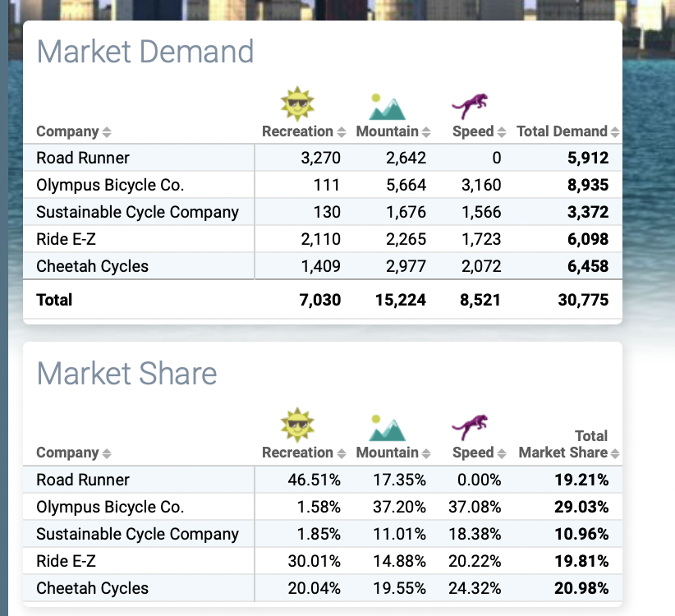Click the cheetah icon in Market Share table

[470, 425]
